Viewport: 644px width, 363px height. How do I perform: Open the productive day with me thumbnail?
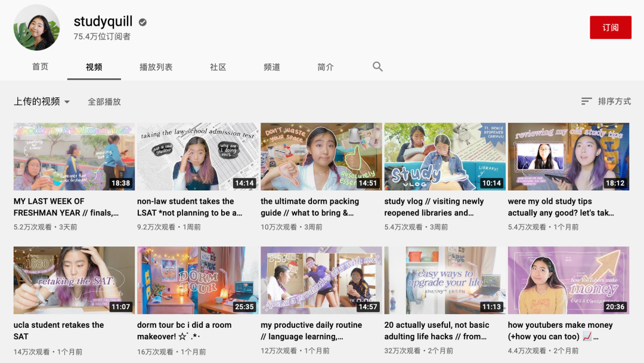321,281
